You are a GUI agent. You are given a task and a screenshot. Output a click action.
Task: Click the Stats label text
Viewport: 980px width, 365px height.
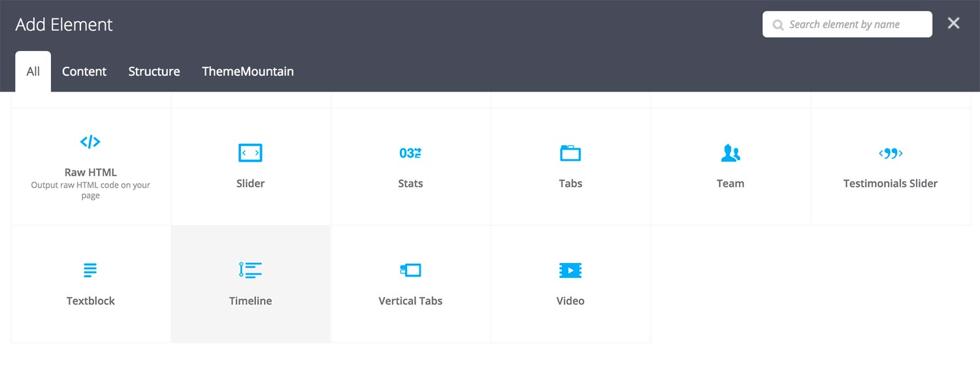[x=410, y=184]
